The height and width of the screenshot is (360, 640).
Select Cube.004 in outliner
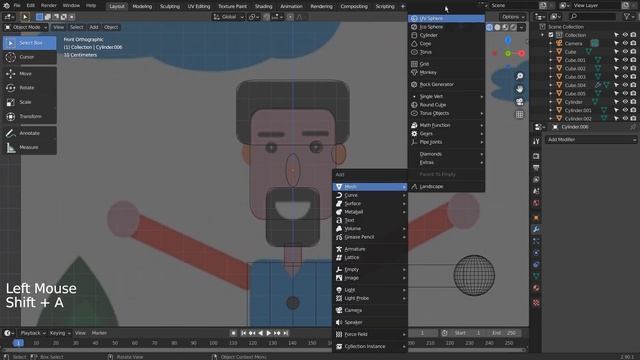[575, 85]
